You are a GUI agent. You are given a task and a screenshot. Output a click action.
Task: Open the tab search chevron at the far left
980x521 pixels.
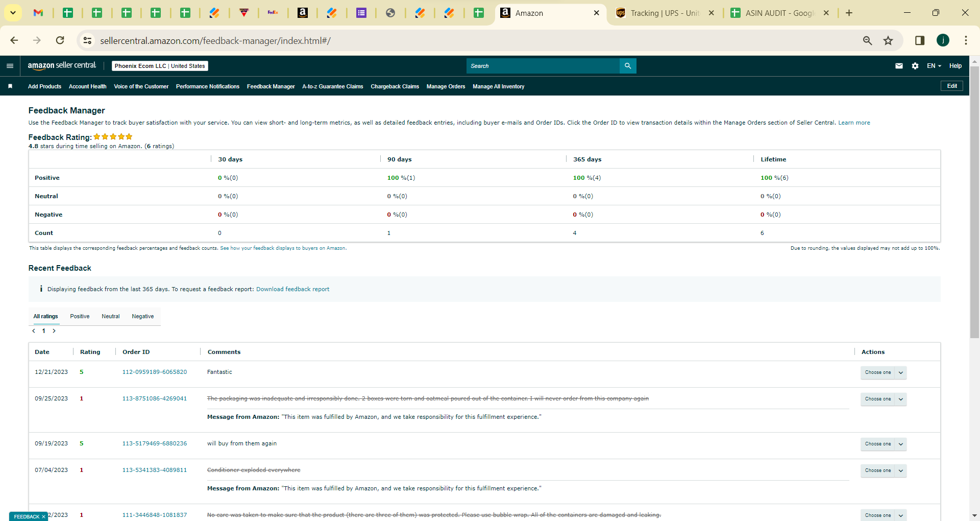(13, 13)
